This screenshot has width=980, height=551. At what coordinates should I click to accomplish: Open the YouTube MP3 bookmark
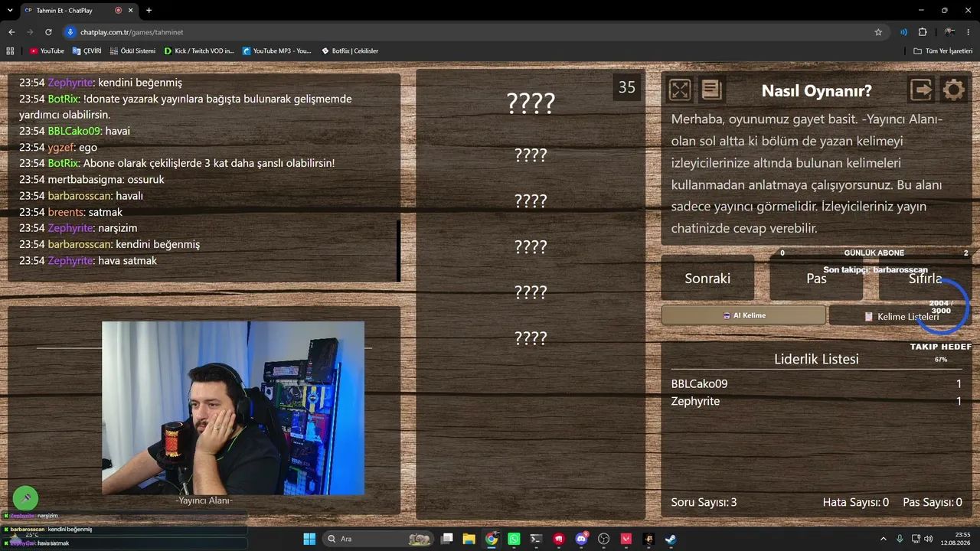pos(276,51)
